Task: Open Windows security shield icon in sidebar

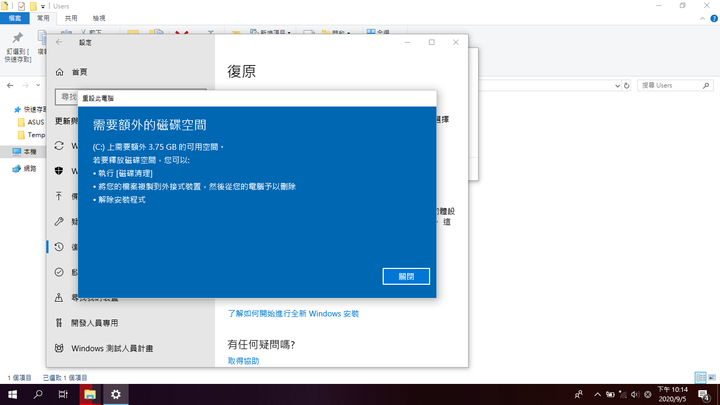Action: [x=59, y=171]
